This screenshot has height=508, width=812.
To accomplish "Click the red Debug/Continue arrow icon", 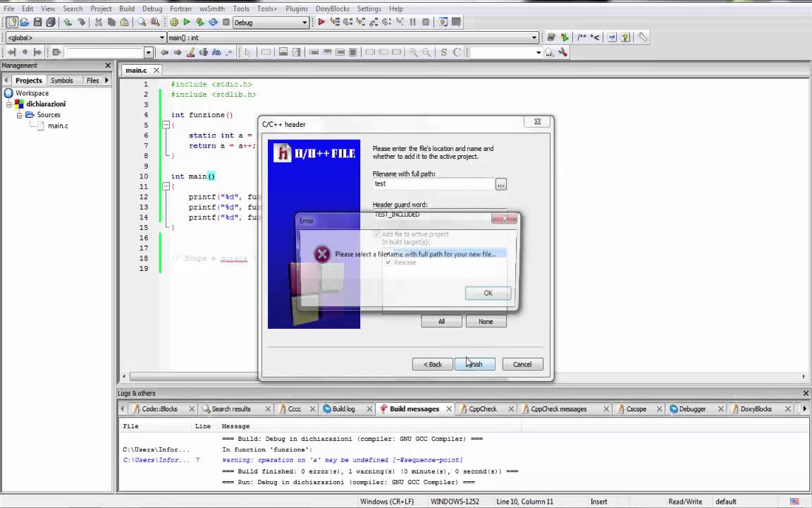I will coord(321,23).
